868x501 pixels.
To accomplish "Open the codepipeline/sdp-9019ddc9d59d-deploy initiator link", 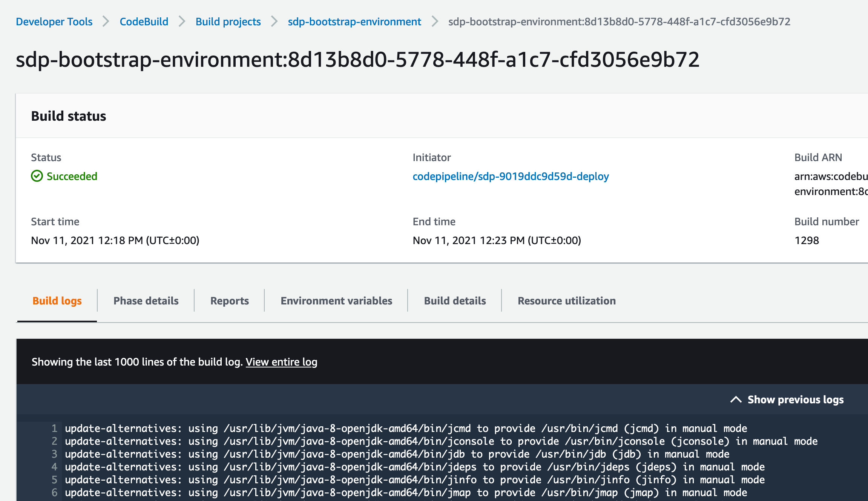I will point(511,176).
